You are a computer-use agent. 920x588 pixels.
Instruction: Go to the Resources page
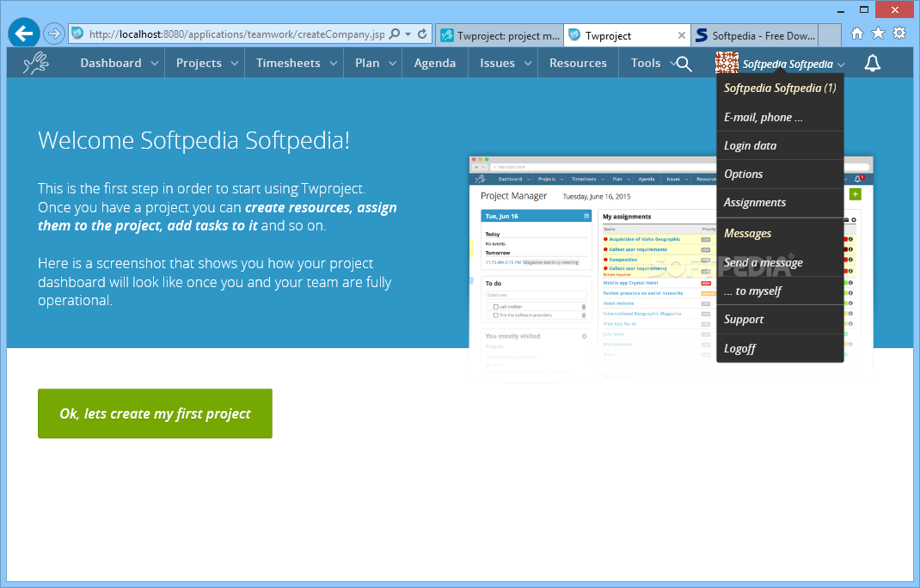point(578,63)
